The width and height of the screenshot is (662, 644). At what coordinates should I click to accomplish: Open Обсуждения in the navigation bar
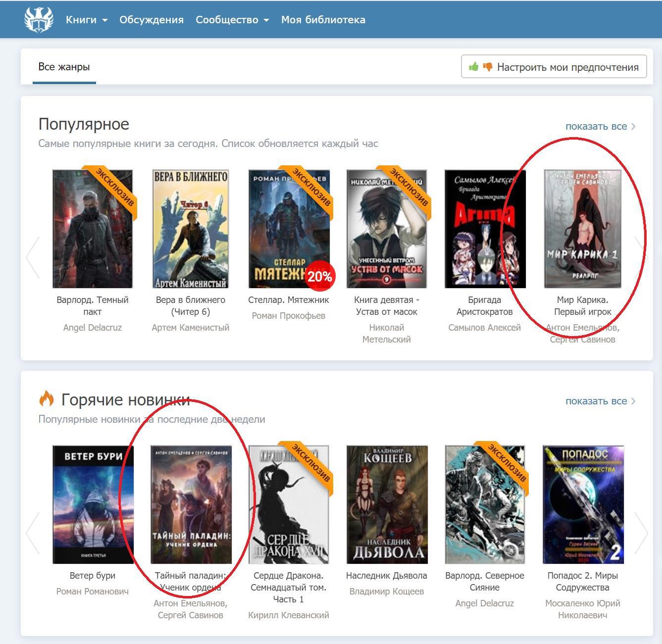click(152, 20)
